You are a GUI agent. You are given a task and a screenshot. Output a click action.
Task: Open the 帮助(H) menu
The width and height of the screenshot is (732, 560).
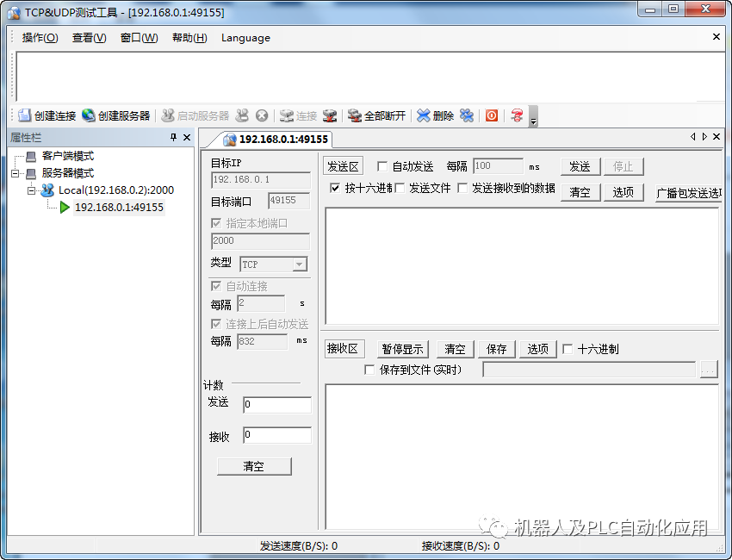click(x=189, y=38)
